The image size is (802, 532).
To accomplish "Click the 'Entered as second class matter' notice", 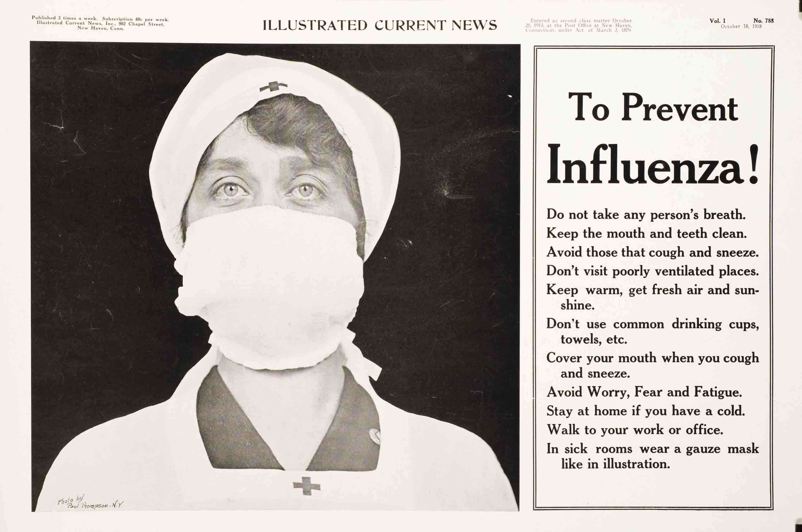I will pyautogui.click(x=579, y=25).
